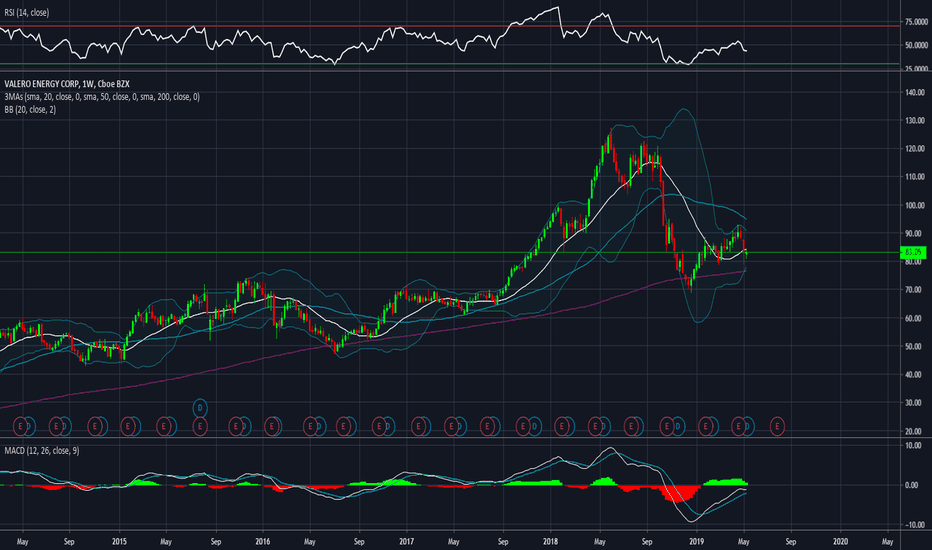
Task: Click the 50.0000 RSI axis label
Action: (916, 45)
